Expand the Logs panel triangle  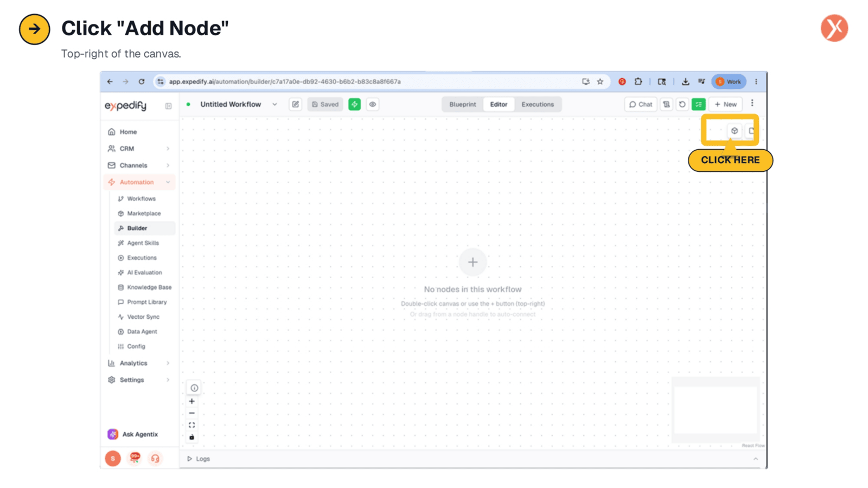tap(189, 459)
